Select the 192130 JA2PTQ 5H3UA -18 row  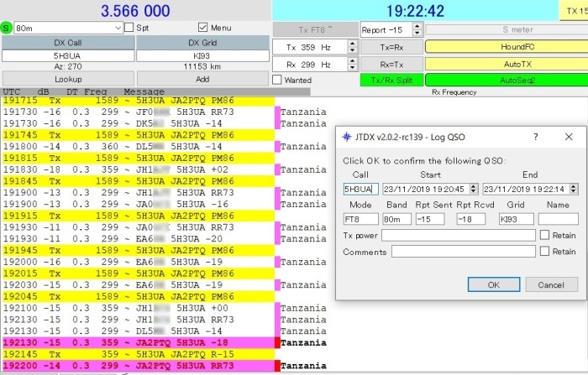pyautogui.click(x=139, y=343)
